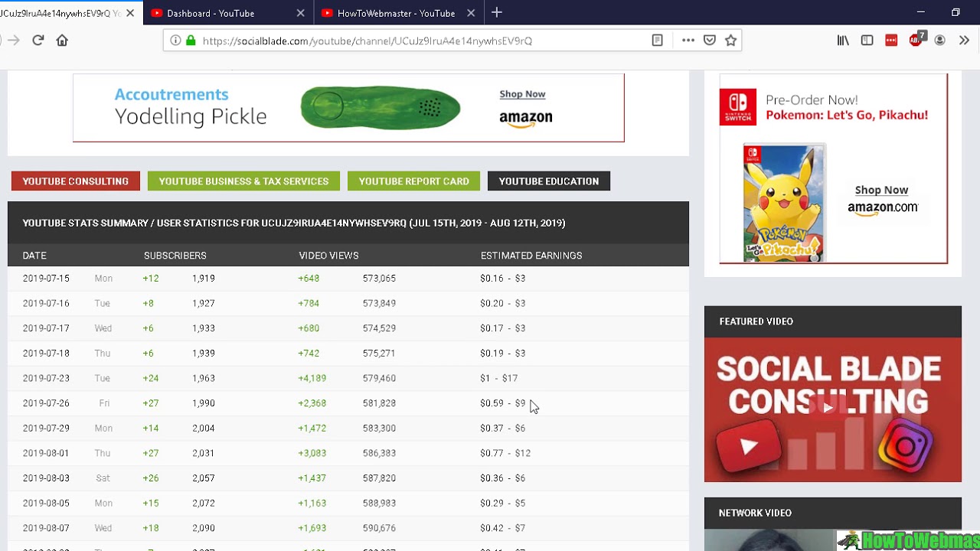Select earnings value $1 - $17
This screenshot has height=551, width=980.
[499, 378]
